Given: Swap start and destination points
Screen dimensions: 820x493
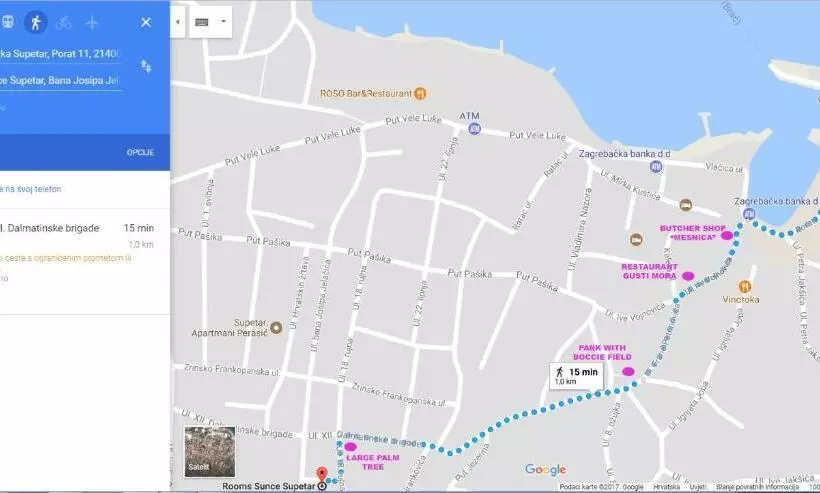Looking at the screenshot, I should point(146,66).
